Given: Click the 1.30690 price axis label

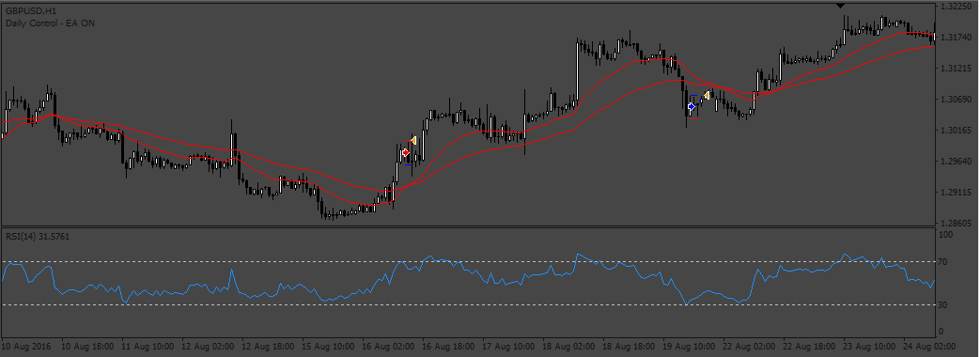Looking at the screenshot, I should (955, 100).
